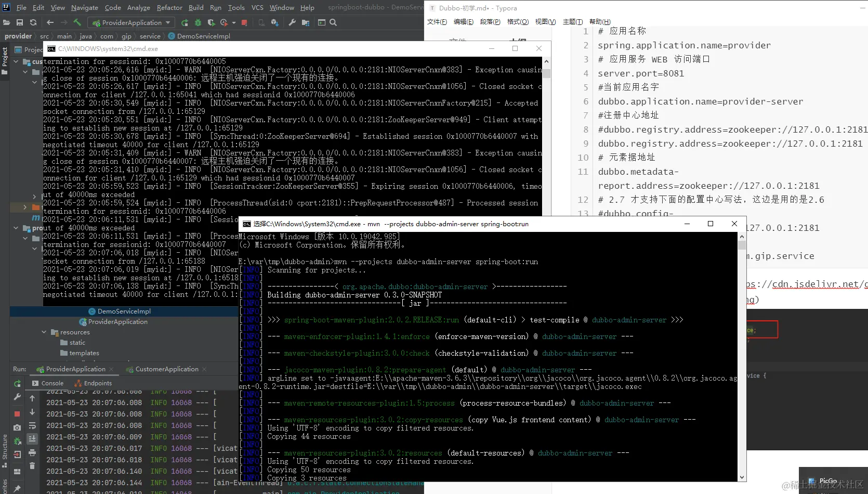Toggle scroll-to-end in the console gutter
This screenshot has width=868, height=494.
click(x=32, y=439)
